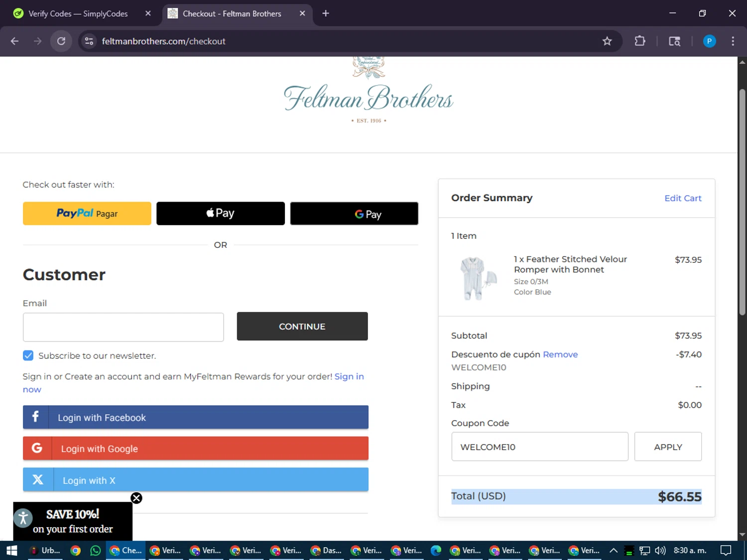Open the network icon in tray
Image resolution: width=747 pixels, height=560 pixels.
click(645, 551)
